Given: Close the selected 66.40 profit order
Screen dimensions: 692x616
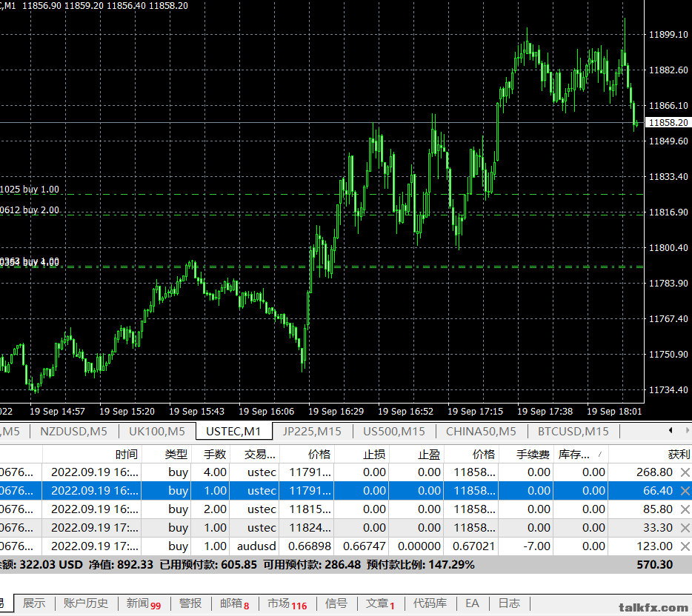Looking at the screenshot, I should [685, 491].
